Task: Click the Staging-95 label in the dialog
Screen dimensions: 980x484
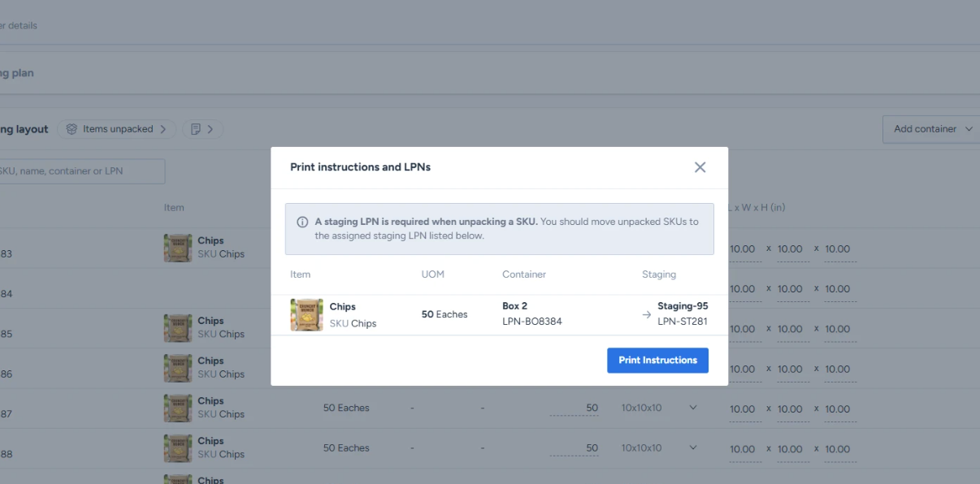Action: (x=683, y=306)
